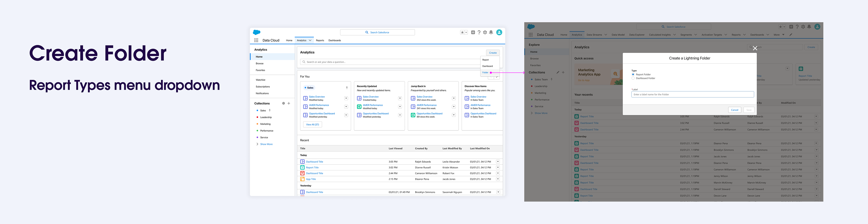
Task: Open Help question mark icon in left window
Action: (x=479, y=32)
